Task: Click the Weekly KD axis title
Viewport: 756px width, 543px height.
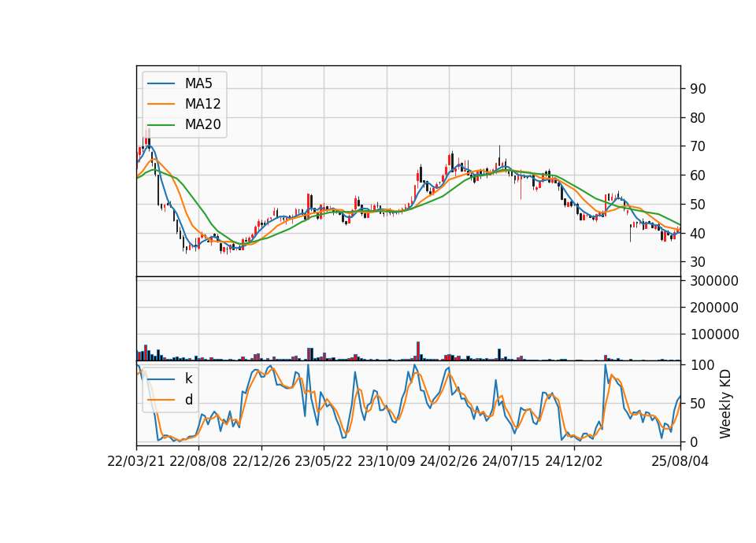Action: (725, 404)
